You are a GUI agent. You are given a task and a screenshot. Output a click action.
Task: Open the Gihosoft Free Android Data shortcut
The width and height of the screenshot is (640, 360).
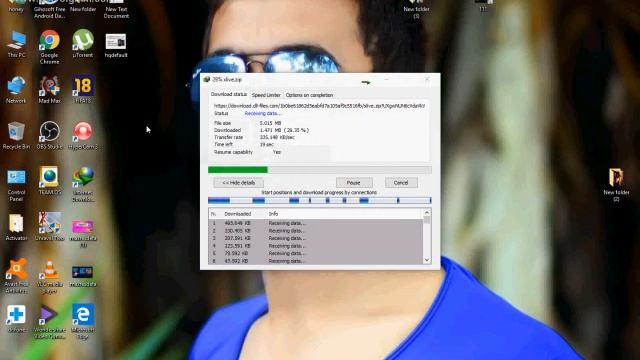49,10
